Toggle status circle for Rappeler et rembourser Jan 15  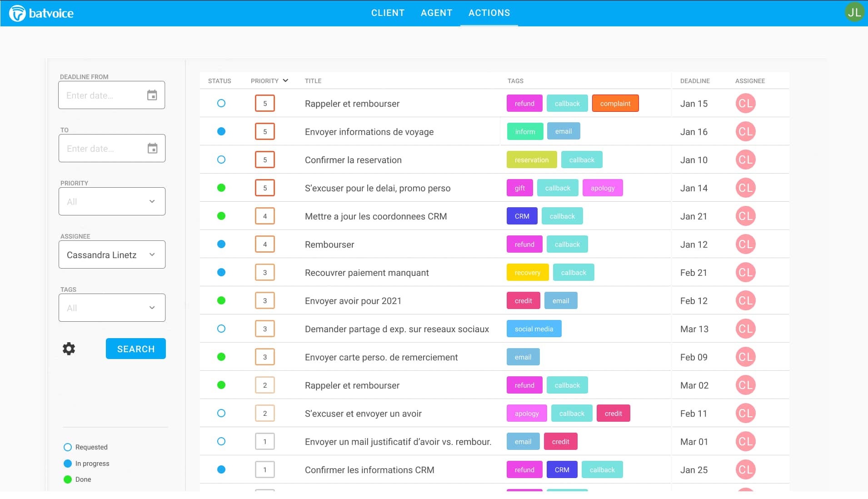(221, 104)
